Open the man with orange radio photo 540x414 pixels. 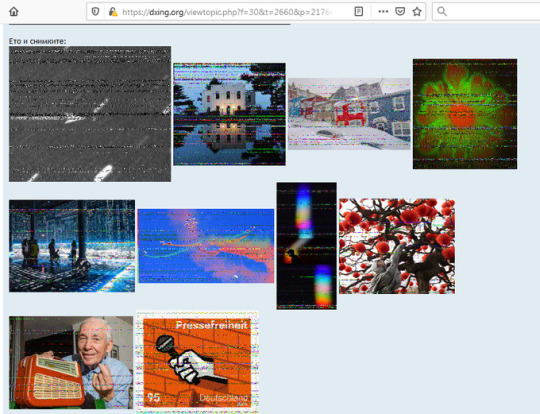71,362
